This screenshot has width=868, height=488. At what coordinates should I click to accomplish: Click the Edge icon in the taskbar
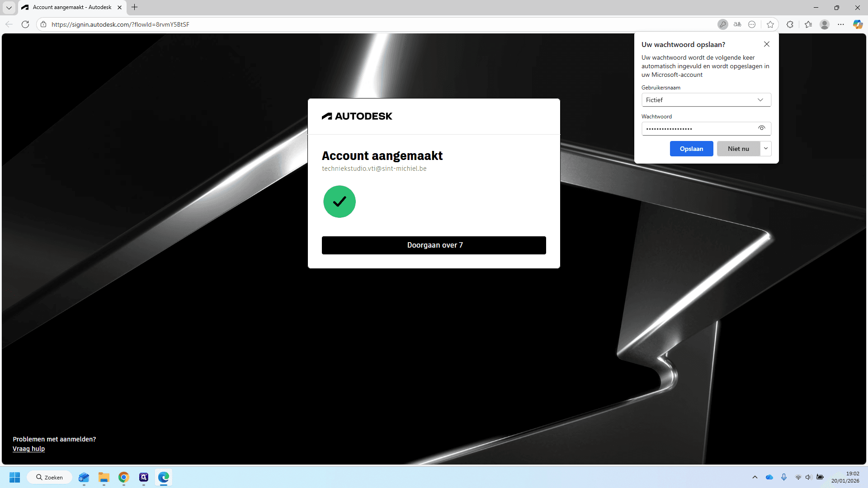click(x=164, y=477)
